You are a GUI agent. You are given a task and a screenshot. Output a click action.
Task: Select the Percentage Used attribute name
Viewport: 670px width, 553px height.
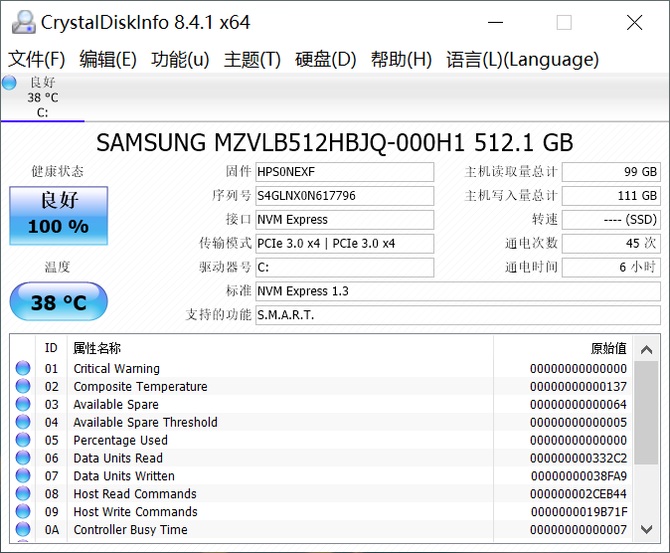(120, 440)
